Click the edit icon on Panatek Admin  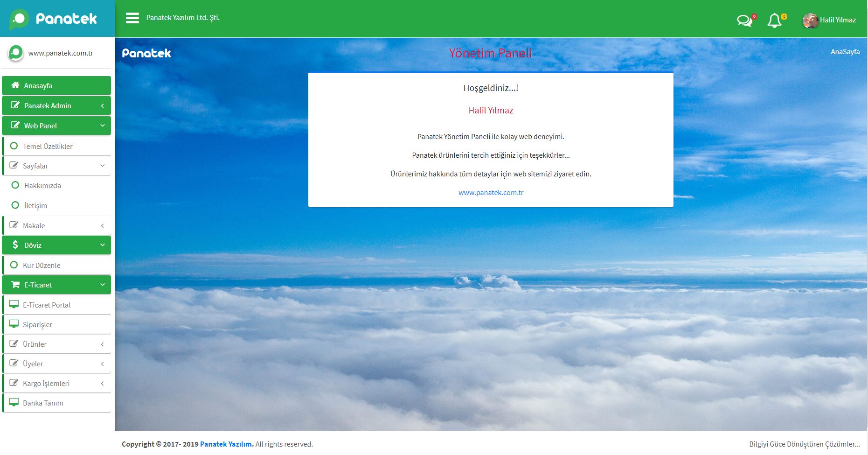tap(15, 105)
